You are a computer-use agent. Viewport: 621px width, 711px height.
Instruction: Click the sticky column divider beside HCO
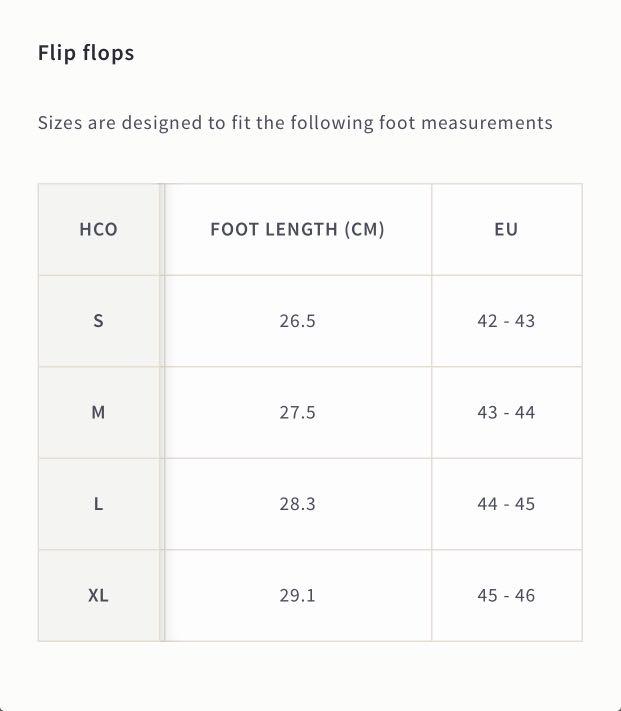click(162, 413)
